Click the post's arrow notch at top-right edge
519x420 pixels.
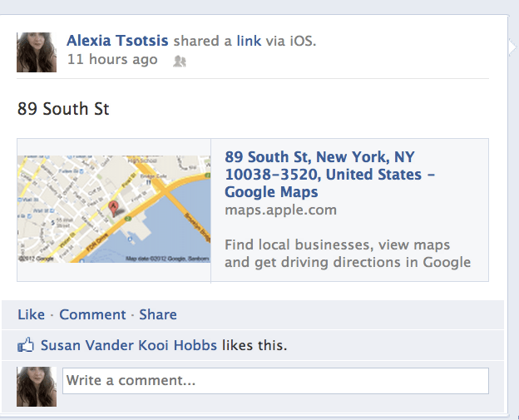coord(512,48)
